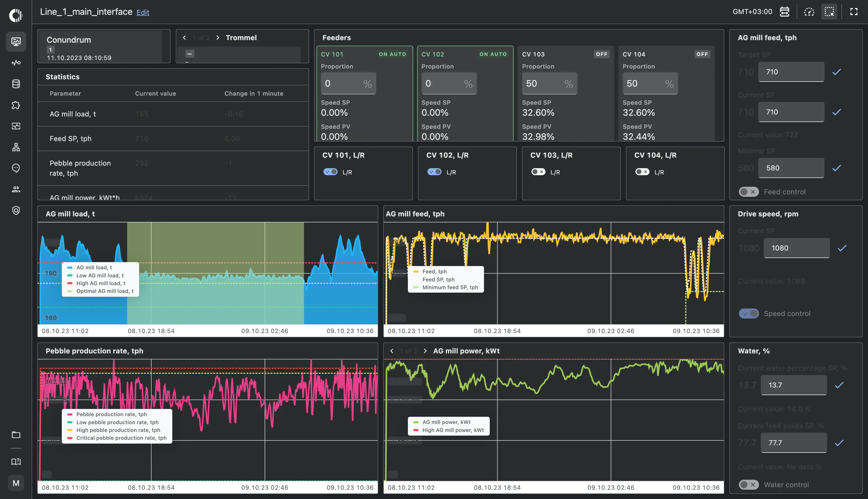This screenshot has width=868, height=499.
Task: Open the network hierarchy icon in sidebar
Action: pos(16,147)
